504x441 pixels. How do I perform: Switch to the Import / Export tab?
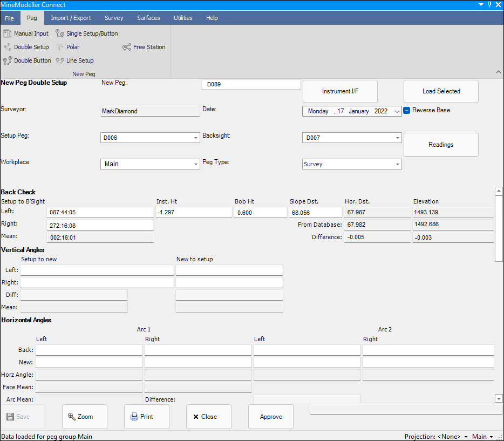[x=71, y=18]
